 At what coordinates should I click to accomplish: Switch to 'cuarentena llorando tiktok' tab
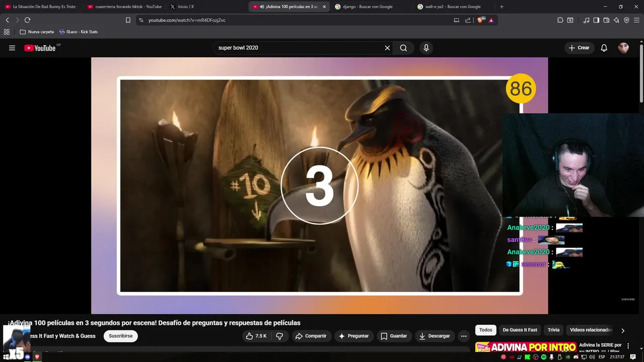(124, 7)
